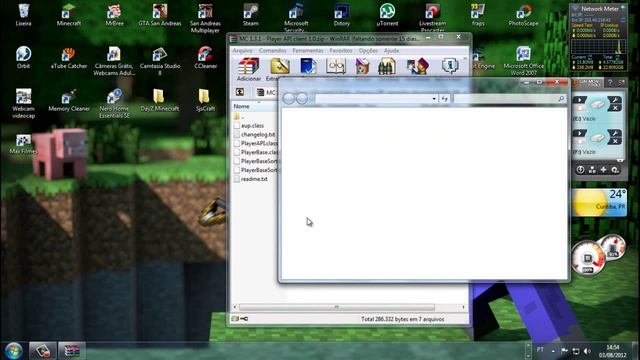Open the Webcam videocap desktop shortcut

pos(23,104)
